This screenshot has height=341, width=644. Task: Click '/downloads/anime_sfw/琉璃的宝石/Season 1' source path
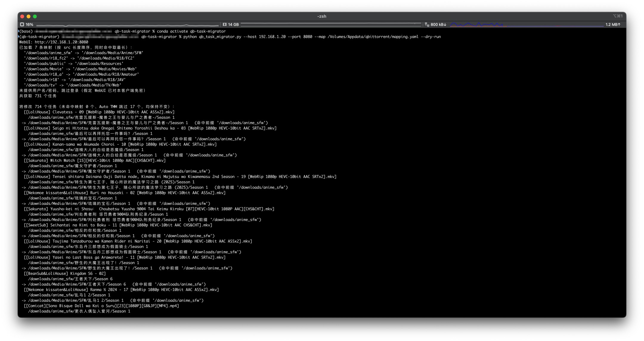[72, 198]
